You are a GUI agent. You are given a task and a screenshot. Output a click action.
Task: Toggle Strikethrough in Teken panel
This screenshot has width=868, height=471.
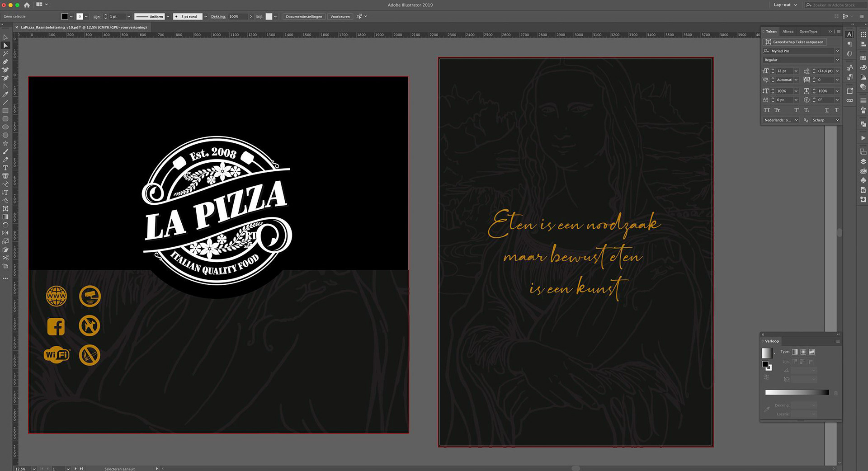point(836,110)
